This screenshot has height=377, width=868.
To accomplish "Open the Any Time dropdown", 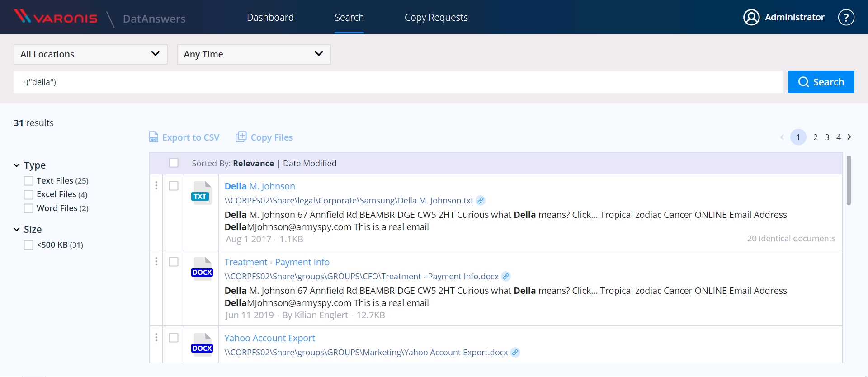I will tap(254, 54).
